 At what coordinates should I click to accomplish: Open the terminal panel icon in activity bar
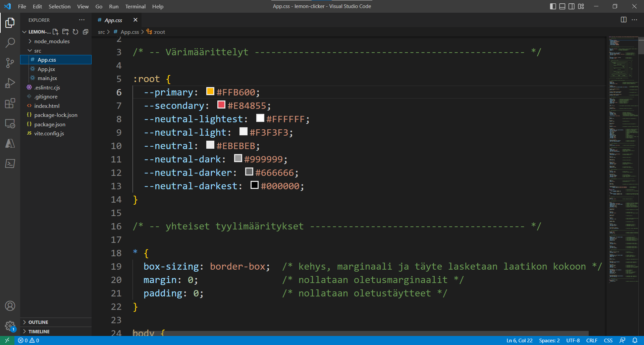coord(10,163)
